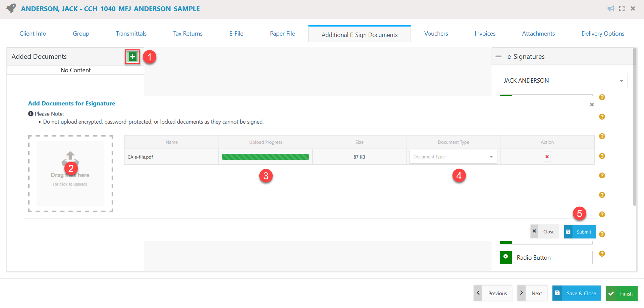
Task: Open help beside the Submit button
Action: click(x=602, y=234)
